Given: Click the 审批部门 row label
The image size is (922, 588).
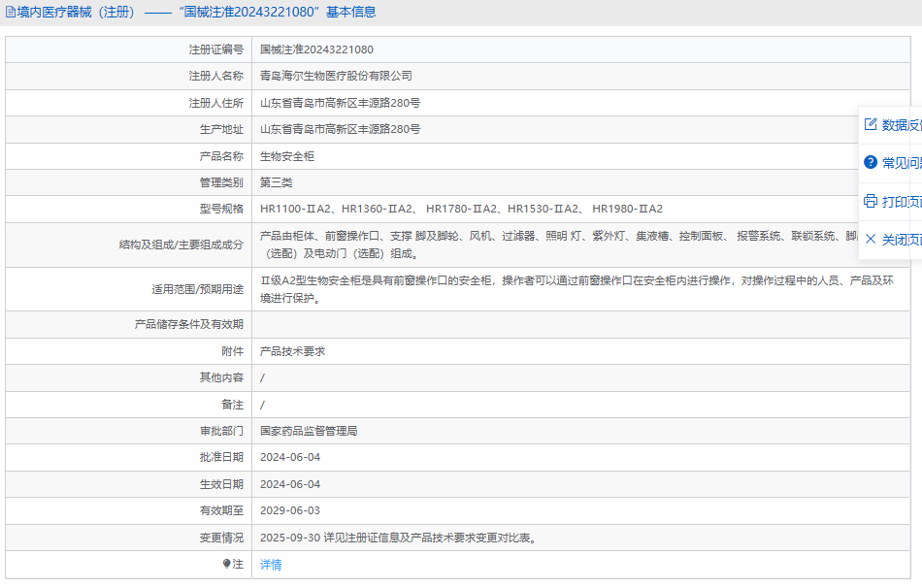Looking at the screenshot, I should pos(221,431).
